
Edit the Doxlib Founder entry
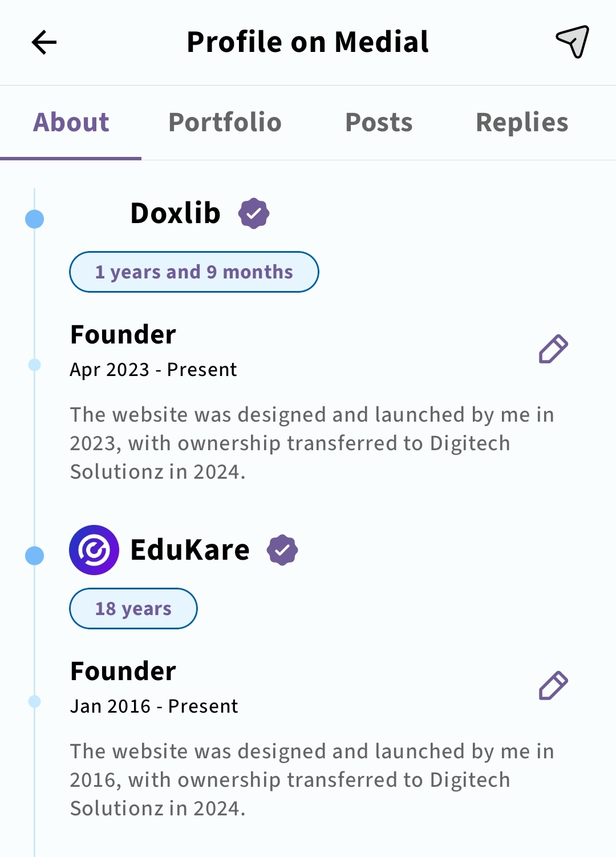pyautogui.click(x=553, y=349)
